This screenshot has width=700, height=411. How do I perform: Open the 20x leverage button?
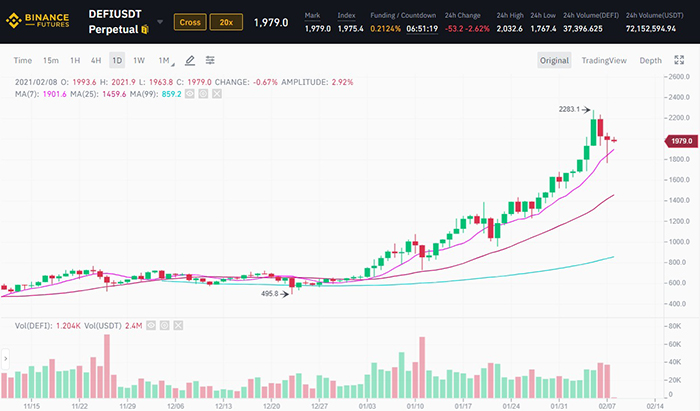click(226, 22)
